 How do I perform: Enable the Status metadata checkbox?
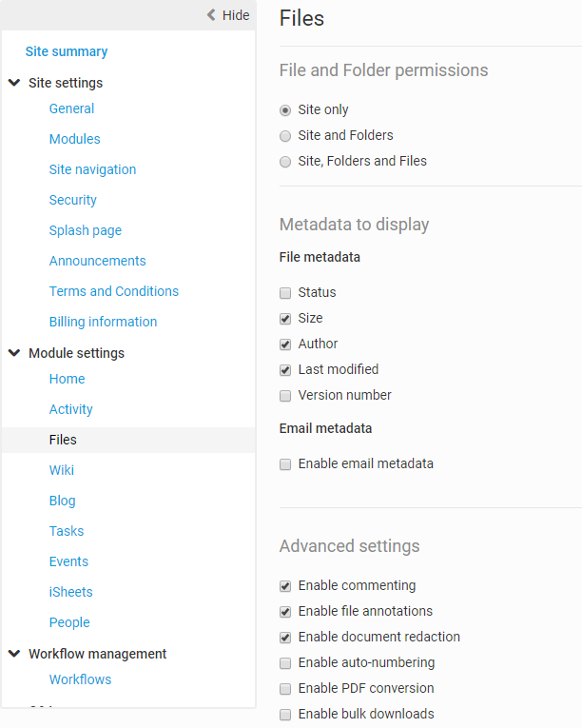click(x=285, y=293)
